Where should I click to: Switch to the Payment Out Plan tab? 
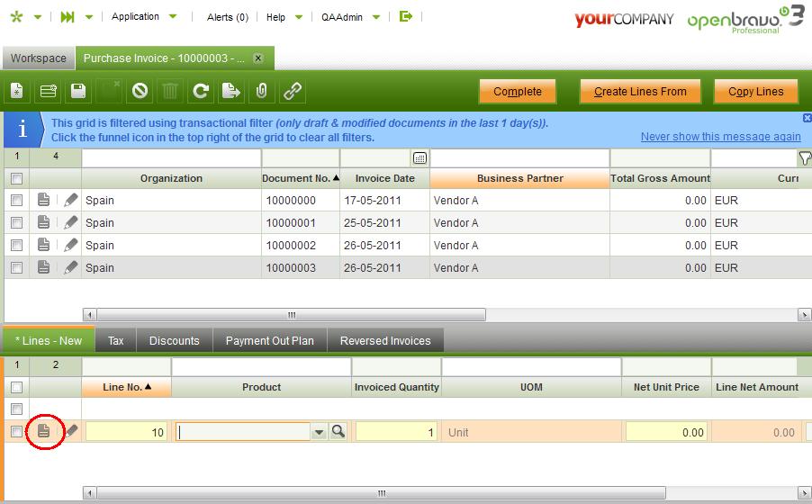(x=269, y=341)
